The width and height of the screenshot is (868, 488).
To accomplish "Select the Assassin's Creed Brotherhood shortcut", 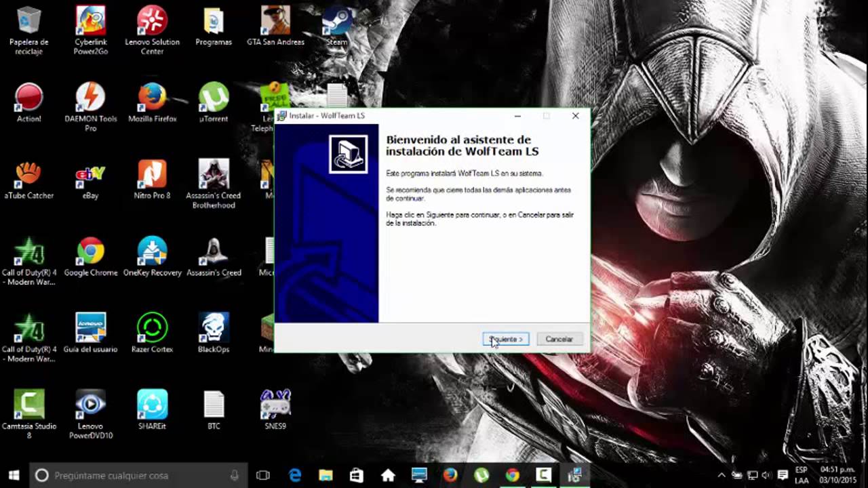I will pyautogui.click(x=214, y=184).
